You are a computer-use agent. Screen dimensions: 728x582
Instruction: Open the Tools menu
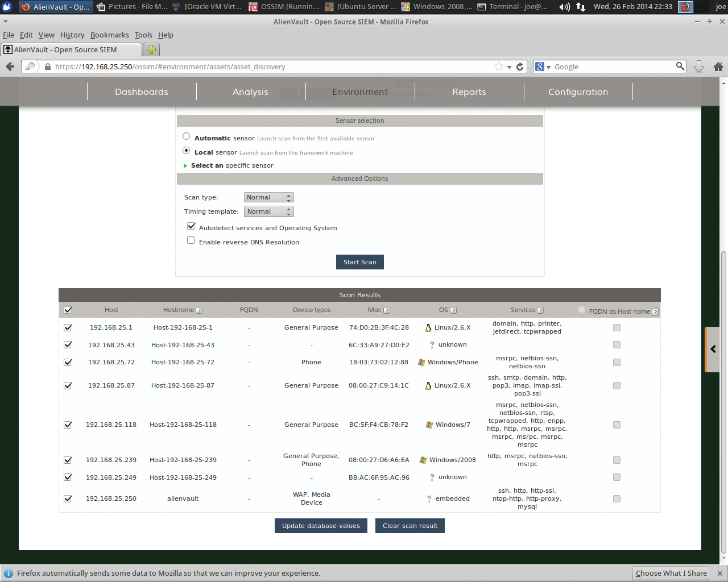[143, 35]
